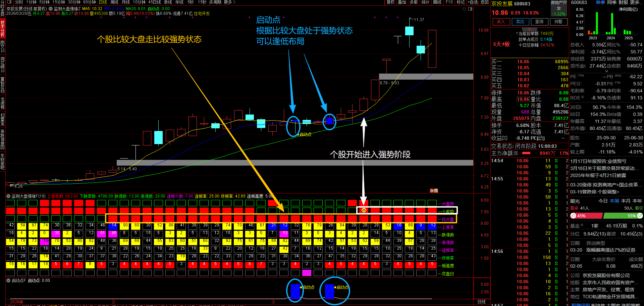
Task: Select the 季线 quarterly period tab
Action: pyautogui.click(x=168, y=2)
